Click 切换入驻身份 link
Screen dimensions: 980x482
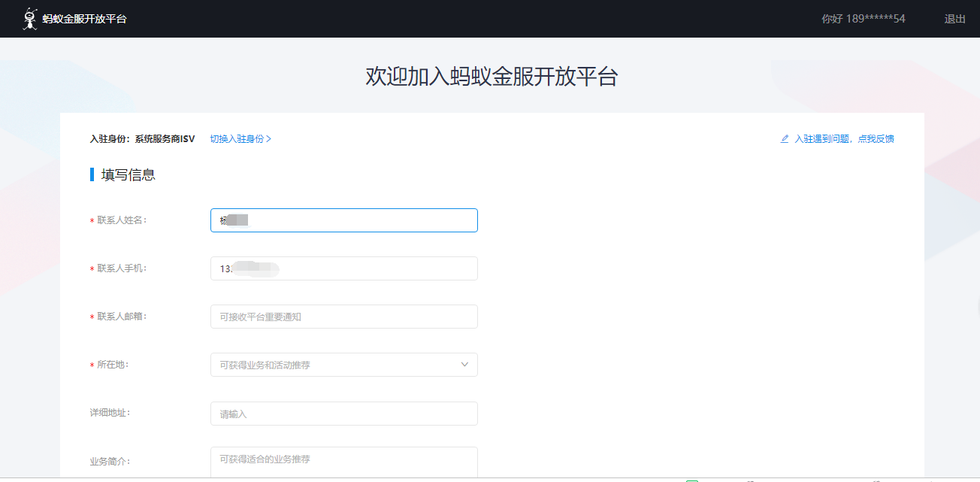click(x=237, y=139)
